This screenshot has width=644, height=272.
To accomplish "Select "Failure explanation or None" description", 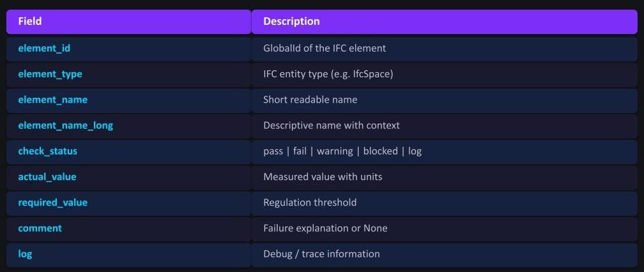I will coord(325,228).
